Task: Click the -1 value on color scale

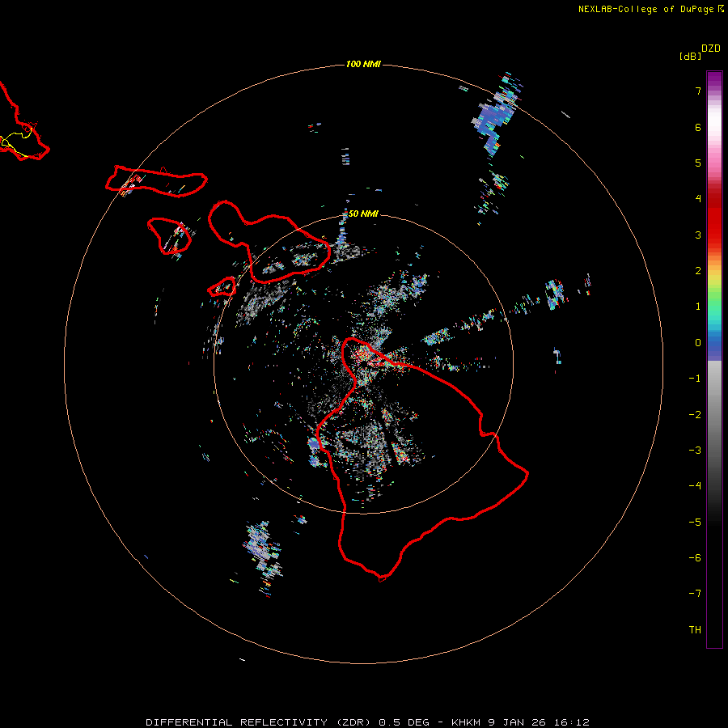Action: click(x=695, y=379)
